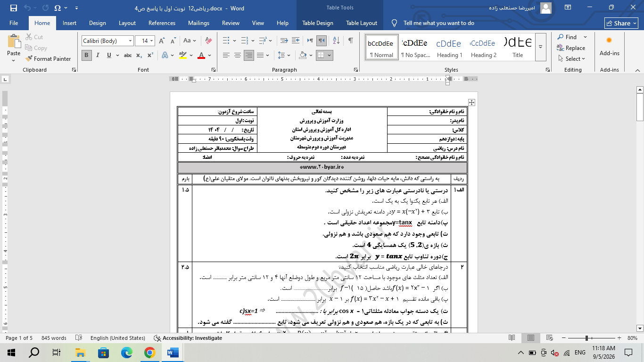Increase font size with the grow-font icon

point(162,41)
